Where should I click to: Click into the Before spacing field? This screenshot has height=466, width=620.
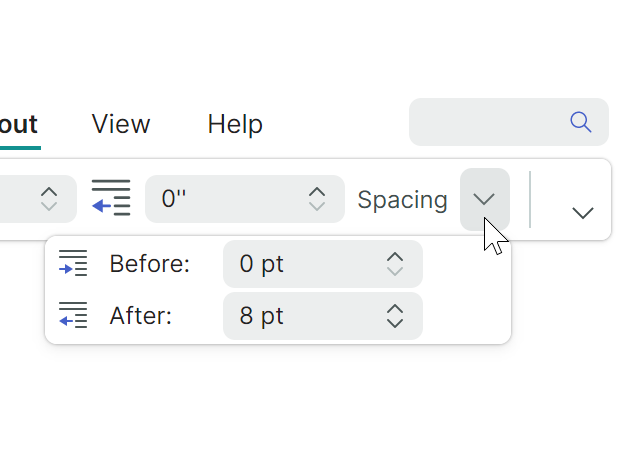[x=300, y=264]
